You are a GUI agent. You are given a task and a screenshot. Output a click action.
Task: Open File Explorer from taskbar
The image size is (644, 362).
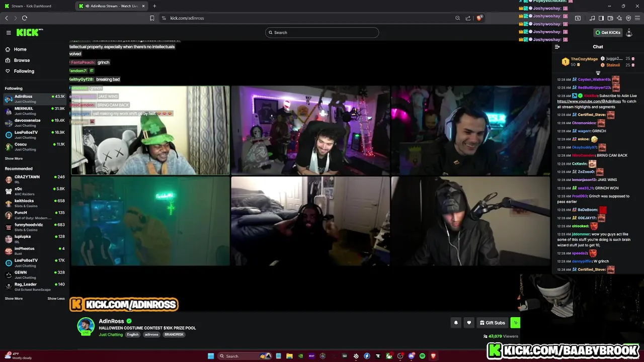[x=289, y=356]
